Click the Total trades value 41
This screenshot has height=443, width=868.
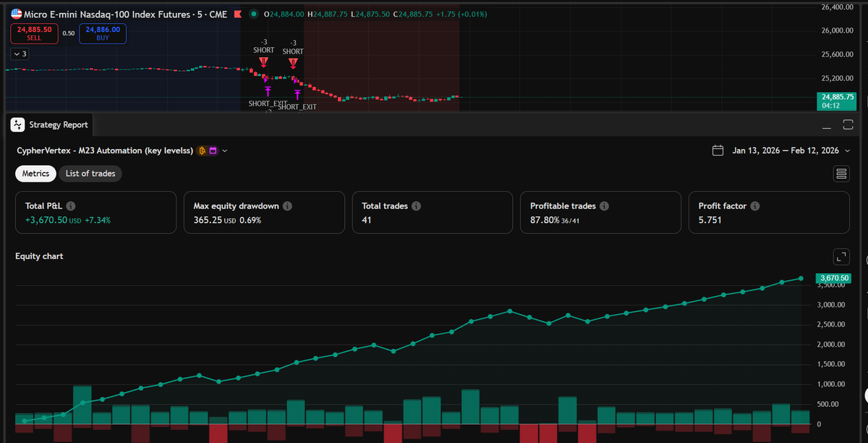pyautogui.click(x=367, y=220)
